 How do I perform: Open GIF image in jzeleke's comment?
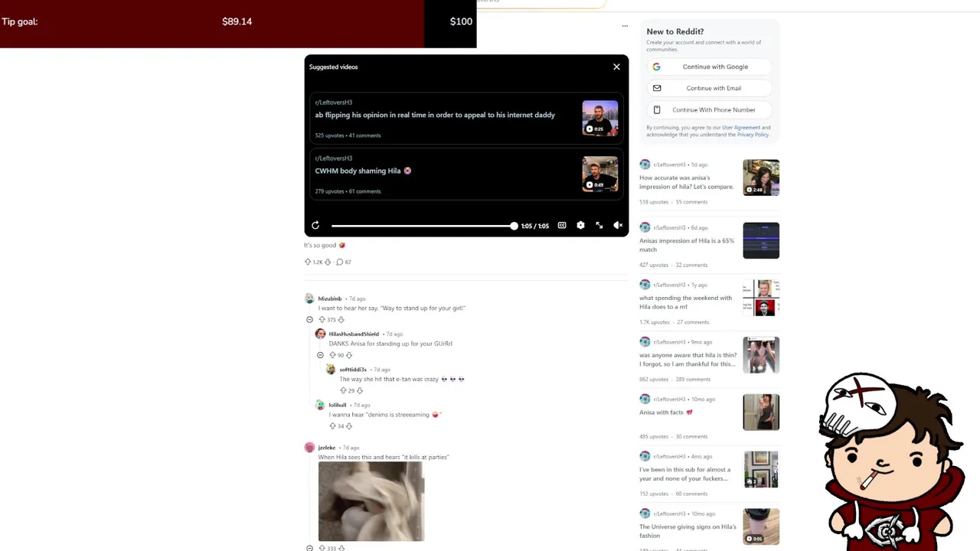point(371,501)
